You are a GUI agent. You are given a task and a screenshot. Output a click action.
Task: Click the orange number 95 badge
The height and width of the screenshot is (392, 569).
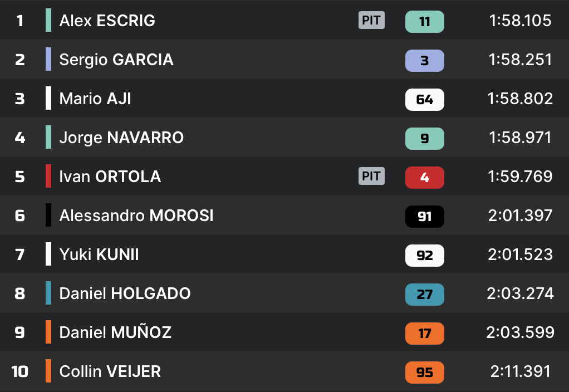coord(424,373)
